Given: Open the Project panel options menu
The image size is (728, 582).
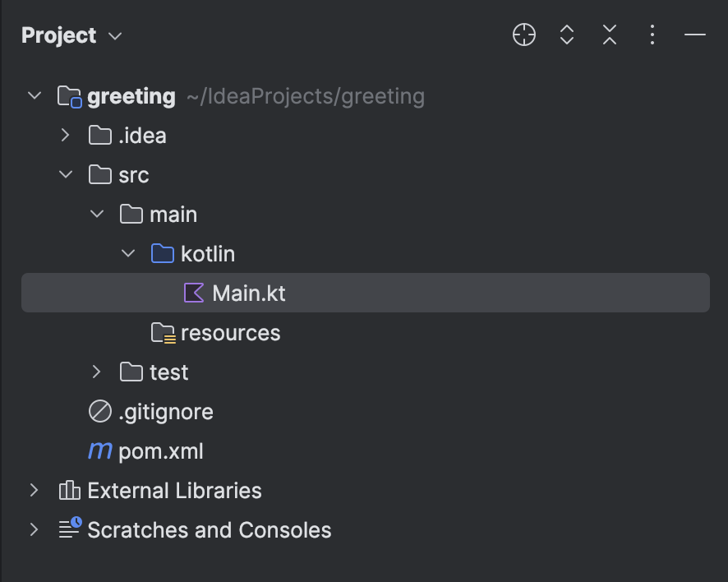Looking at the screenshot, I should tap(652, 35).
